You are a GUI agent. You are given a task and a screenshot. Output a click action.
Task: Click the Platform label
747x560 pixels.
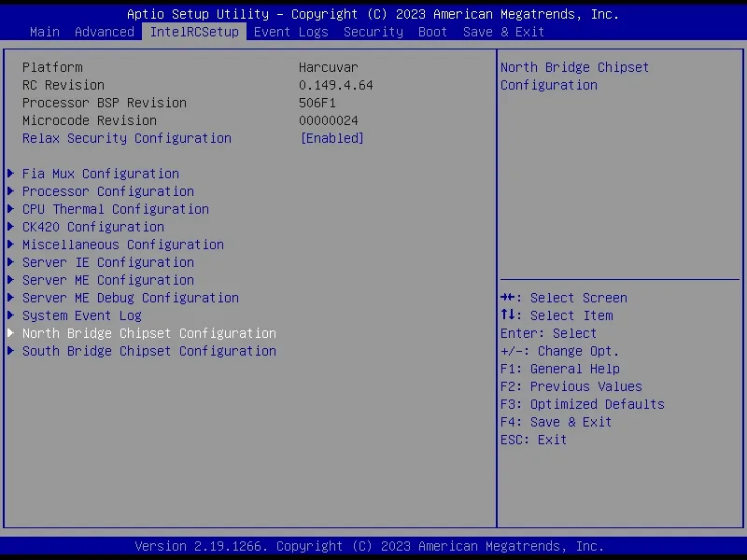pyautogui.click(x=52, y=67)
